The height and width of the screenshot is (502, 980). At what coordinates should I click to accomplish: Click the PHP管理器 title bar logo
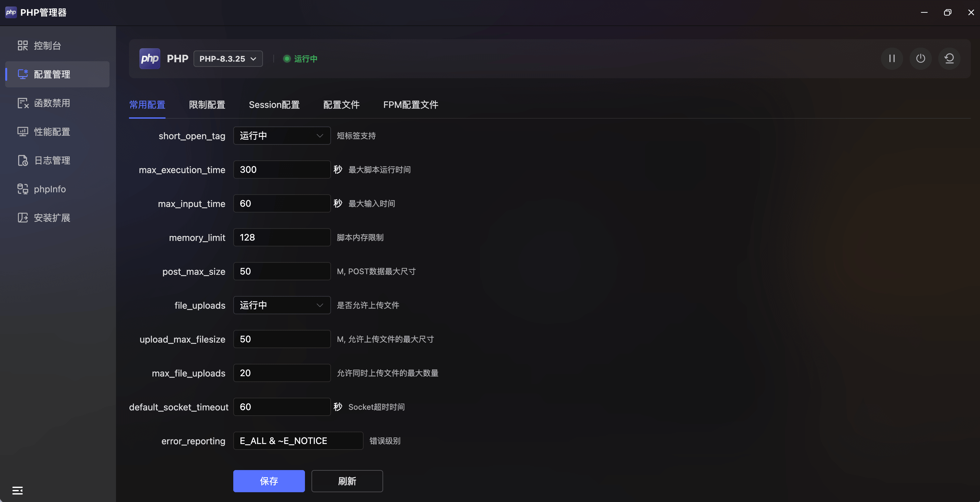click(x=11, y=12)
